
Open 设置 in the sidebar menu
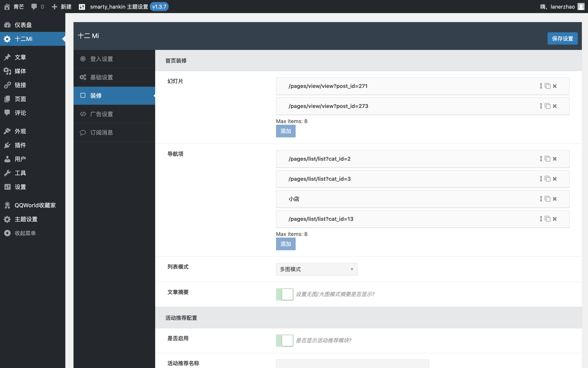tap(32, 187)
